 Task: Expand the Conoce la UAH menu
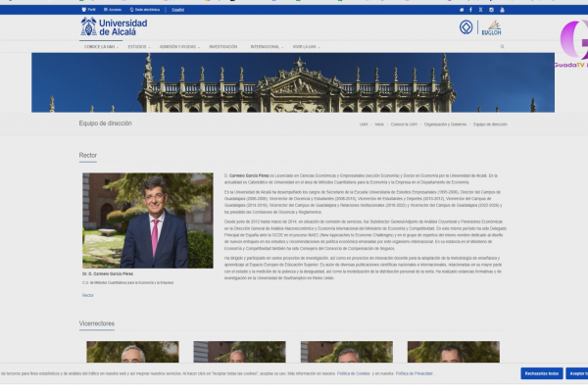101,46
